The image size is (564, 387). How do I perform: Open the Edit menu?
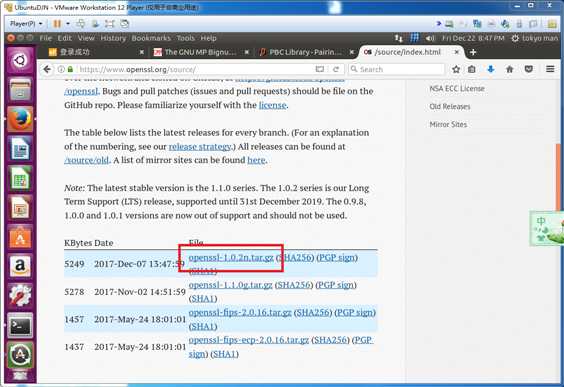click(64, 38)
